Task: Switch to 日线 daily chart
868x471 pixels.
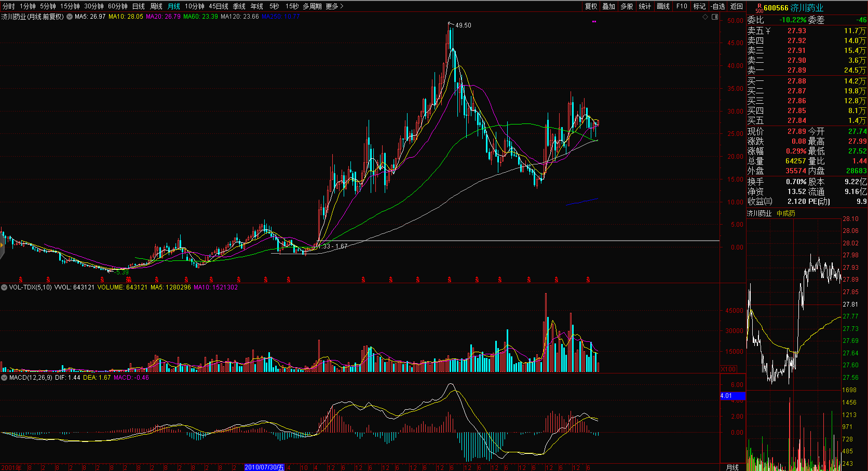Action: pos(139,6)
